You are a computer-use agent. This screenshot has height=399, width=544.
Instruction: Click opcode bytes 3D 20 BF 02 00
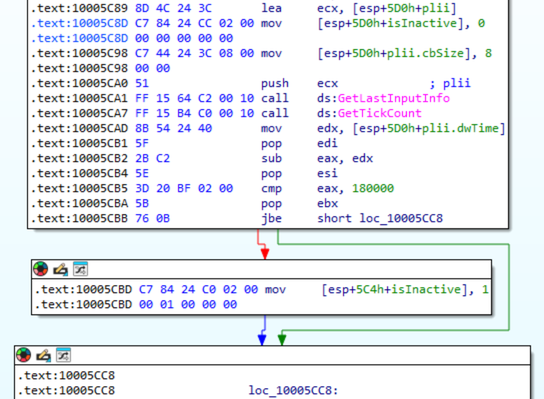[184, 188]
